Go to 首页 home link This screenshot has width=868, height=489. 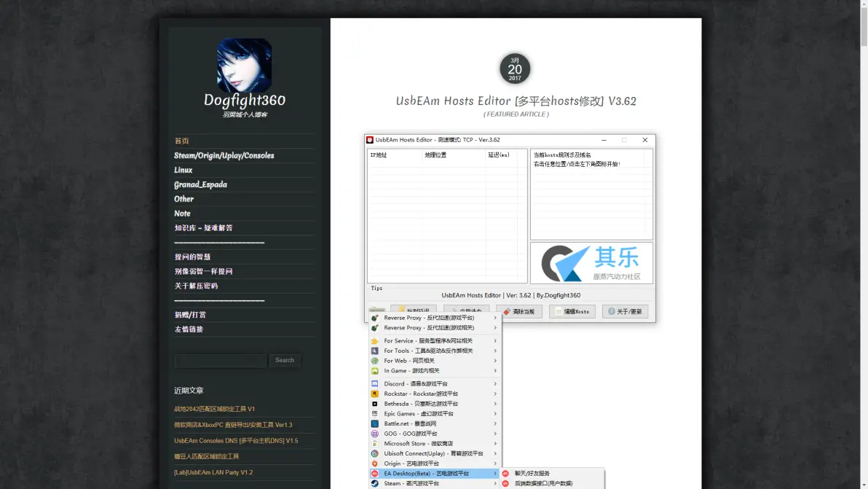coord(181,141)
